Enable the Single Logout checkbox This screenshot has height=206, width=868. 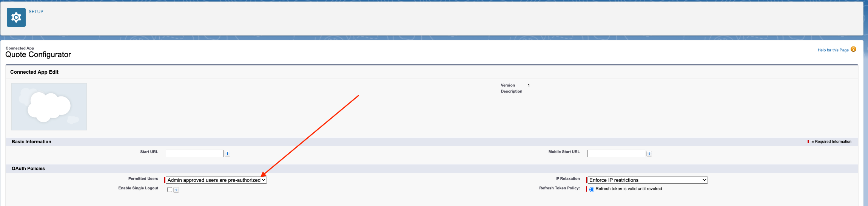(x=170, y=190)
